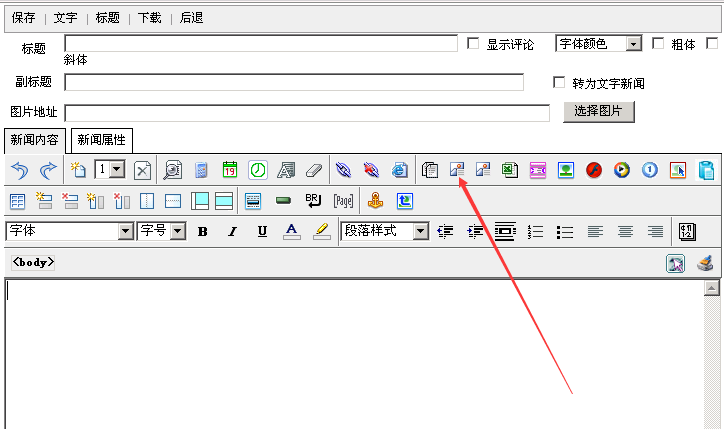The width and height of the screenshot is (724, 429).
Task: Click the insert row icon
Action: pos(44,201)
